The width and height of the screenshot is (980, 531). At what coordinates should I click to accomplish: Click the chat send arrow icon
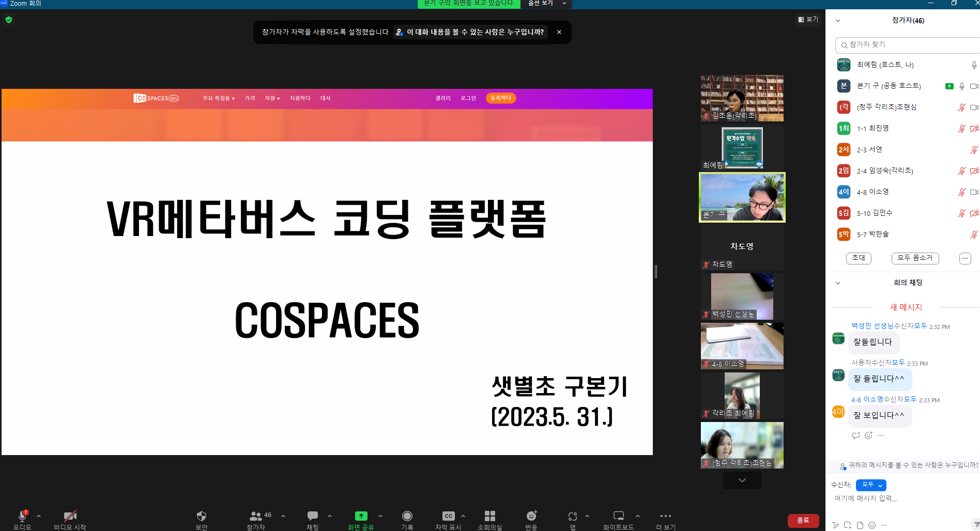pos(976,524)
